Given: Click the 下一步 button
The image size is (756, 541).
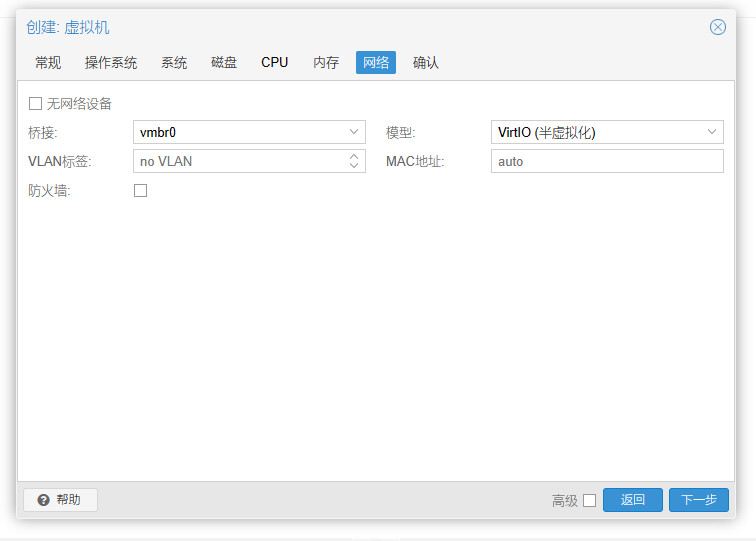Looking at the screenshot, I should pyautogui.click(x=698, y=500).
